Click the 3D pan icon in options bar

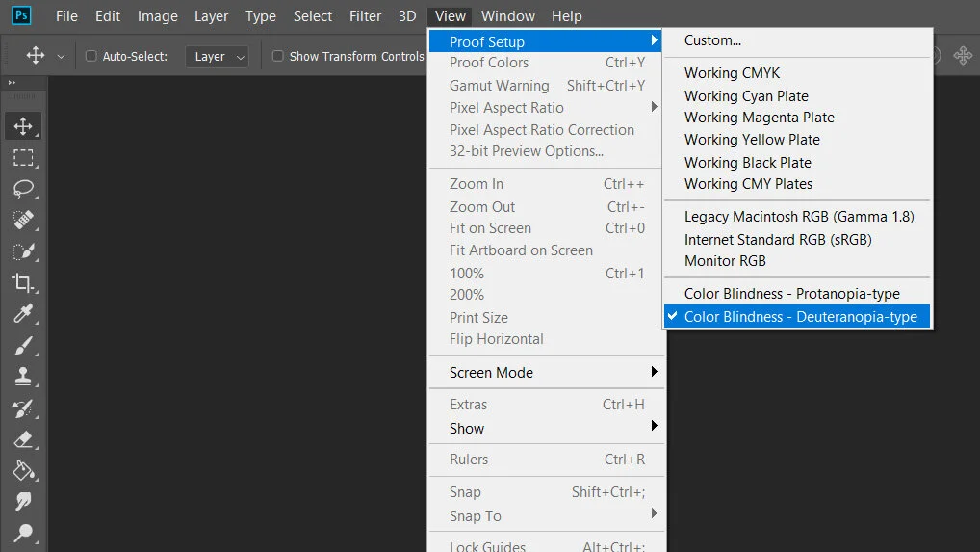pos(963,56)
